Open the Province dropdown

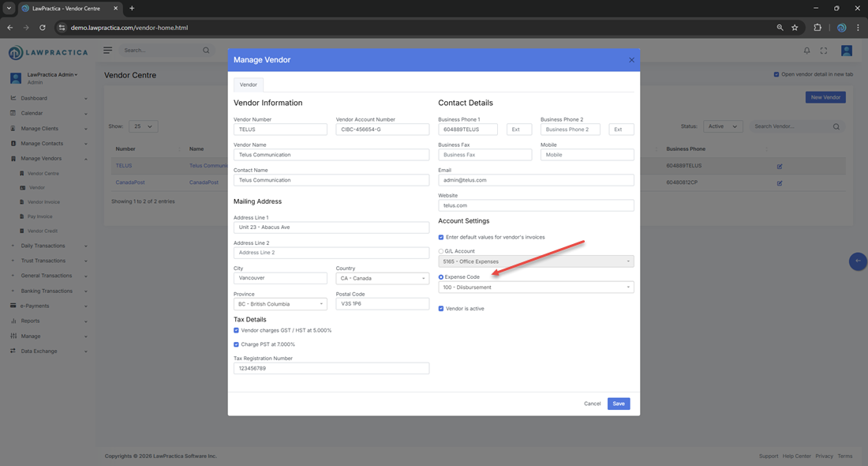280,304
